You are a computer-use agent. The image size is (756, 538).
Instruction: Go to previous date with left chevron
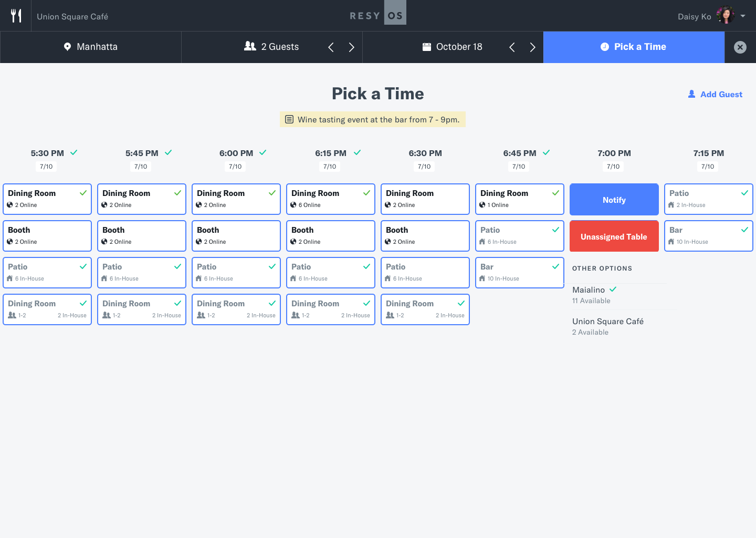[512, 47]
